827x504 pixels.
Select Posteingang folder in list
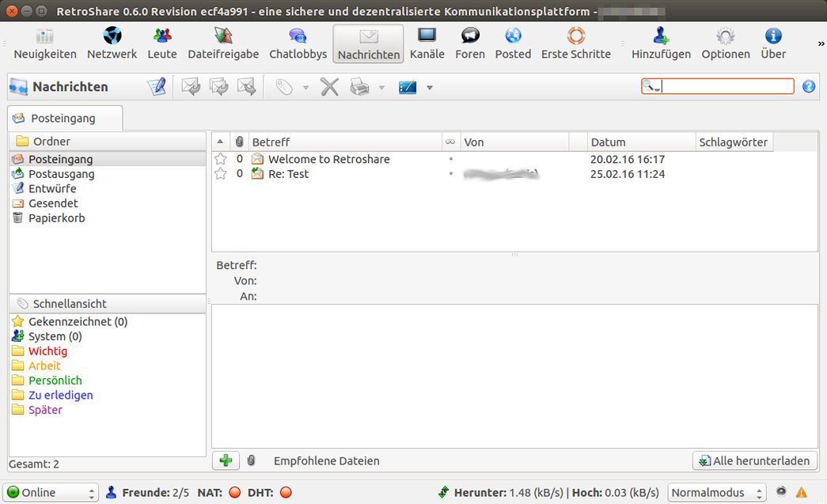[107, 159]
